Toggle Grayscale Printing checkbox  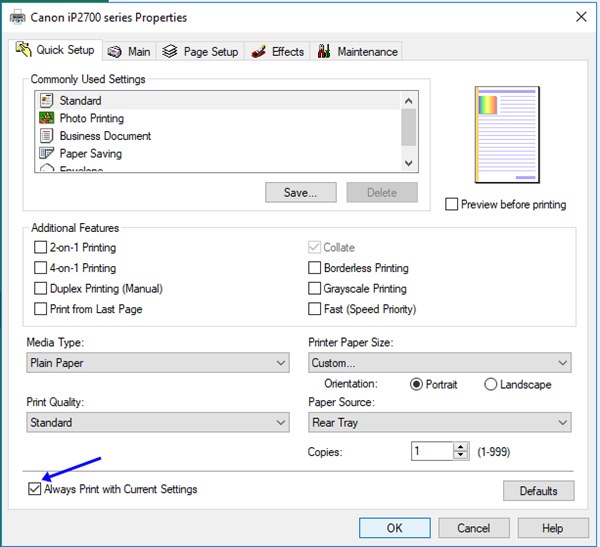[314, 288]
